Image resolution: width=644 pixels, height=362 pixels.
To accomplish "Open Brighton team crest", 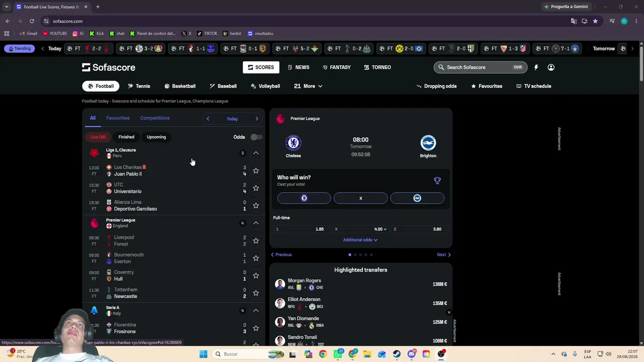I will click(428, 143).
